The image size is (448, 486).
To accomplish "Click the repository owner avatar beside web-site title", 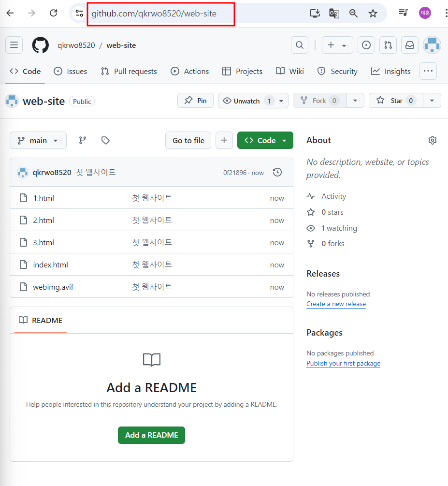I will point(12,101).
